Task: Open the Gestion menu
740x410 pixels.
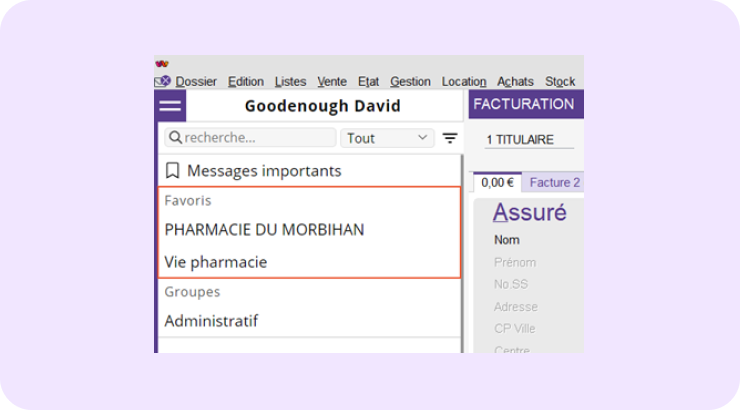Action: pos(410,82)
